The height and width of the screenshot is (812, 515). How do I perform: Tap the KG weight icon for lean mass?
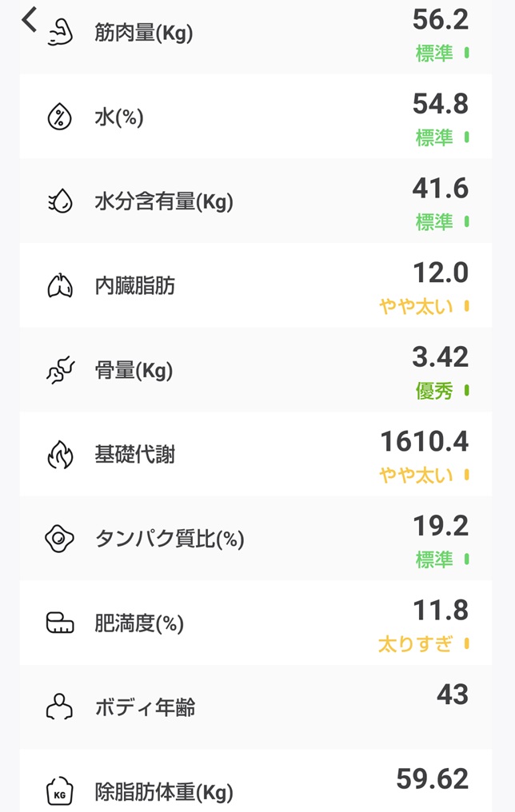[60, 792]
